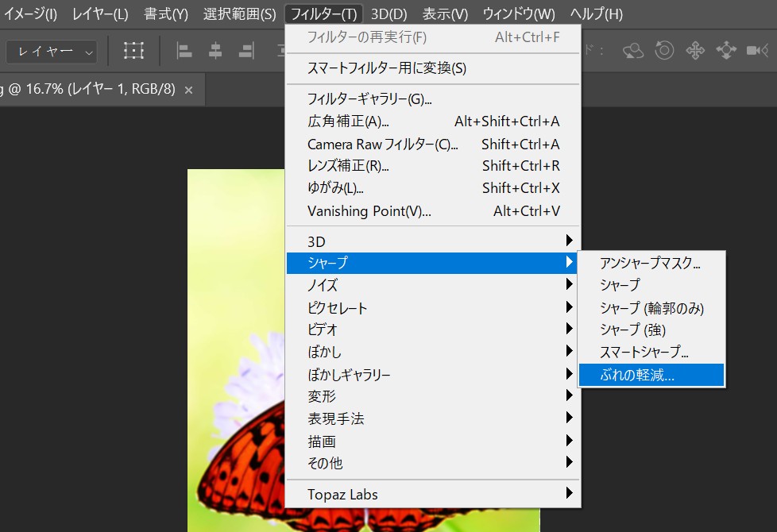Image resolution: width=777 pixels, height=532 pixels.
Task: Open the レイヤー auto-select dropdown
Action: (51, 52)
